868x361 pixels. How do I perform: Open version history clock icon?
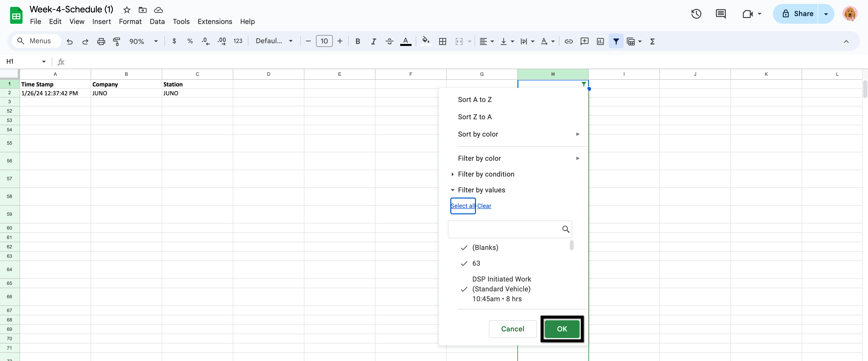pos(696,14)
